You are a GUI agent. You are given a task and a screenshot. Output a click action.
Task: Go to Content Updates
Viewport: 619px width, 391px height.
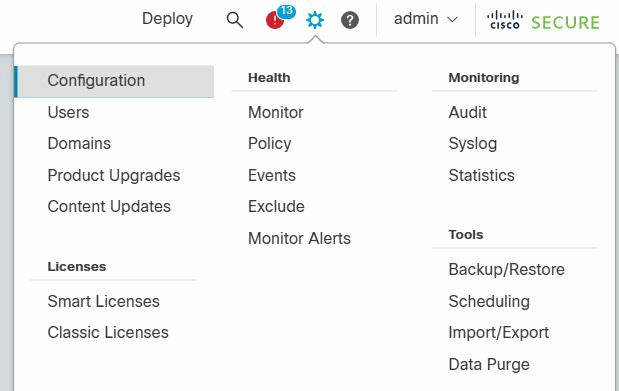tap(109, 207)
